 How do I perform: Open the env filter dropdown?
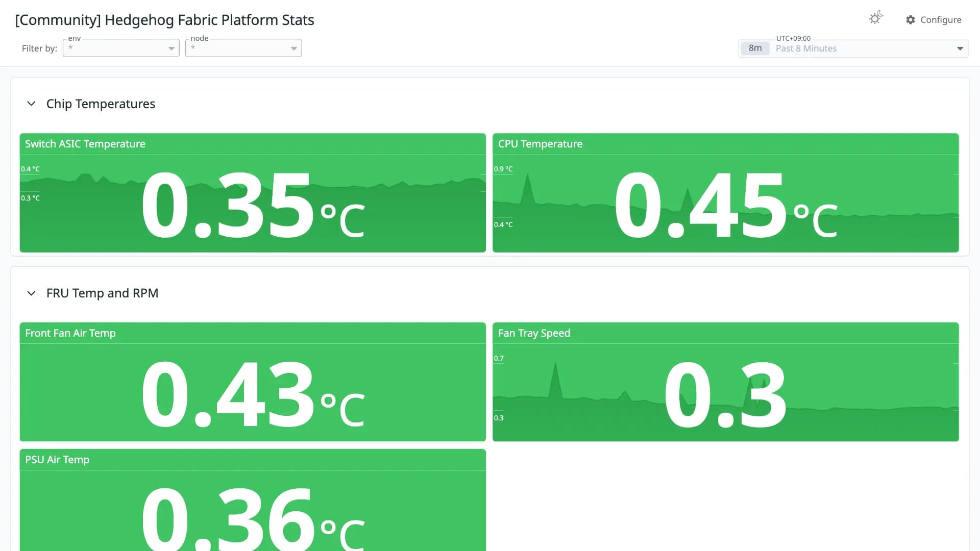pos(121,48)
